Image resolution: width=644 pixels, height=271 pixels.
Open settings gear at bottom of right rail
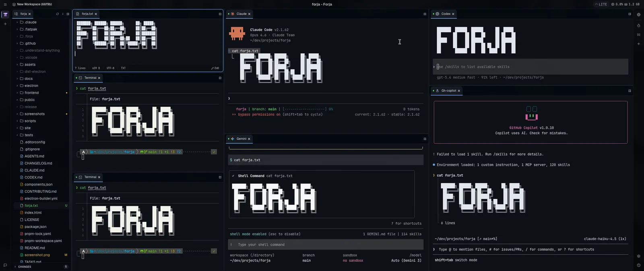pos(639,256)
